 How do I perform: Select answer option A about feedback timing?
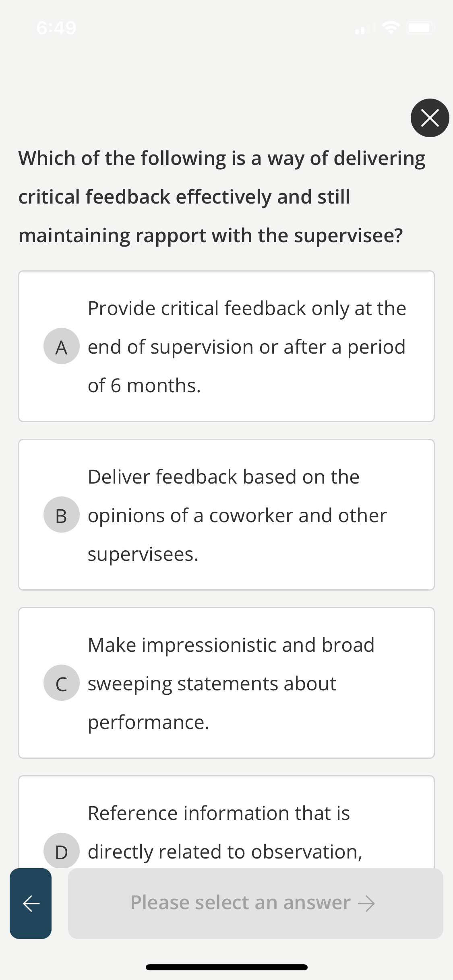click(x=226, y=347)
